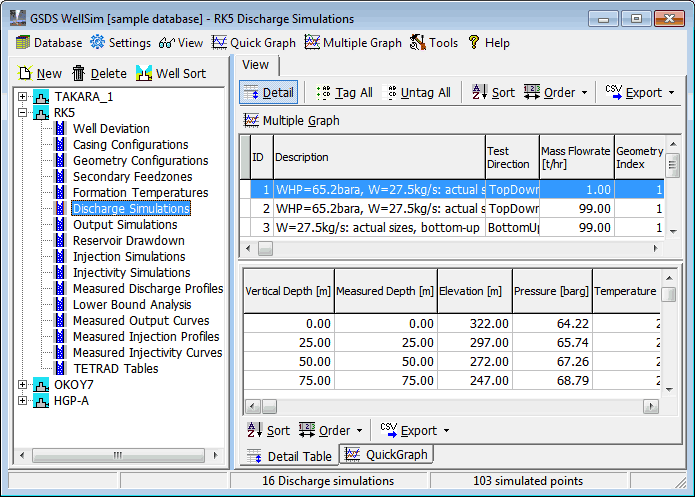Click the New well button

[39, 73]
